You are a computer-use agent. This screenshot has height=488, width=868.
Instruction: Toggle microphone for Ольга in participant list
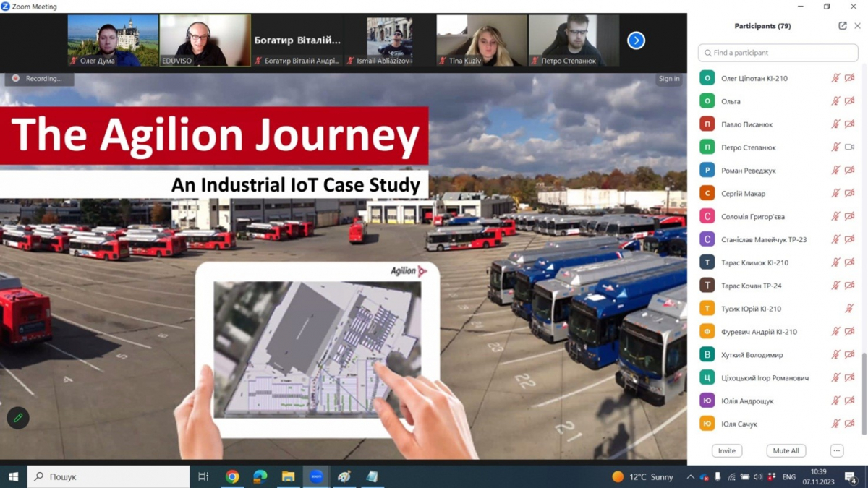[835, 101]
